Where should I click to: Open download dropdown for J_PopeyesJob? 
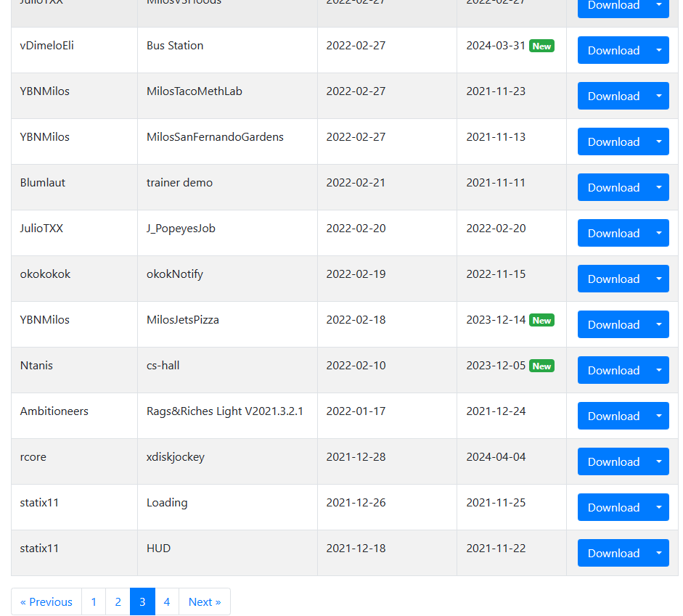(x=659, y=233)
